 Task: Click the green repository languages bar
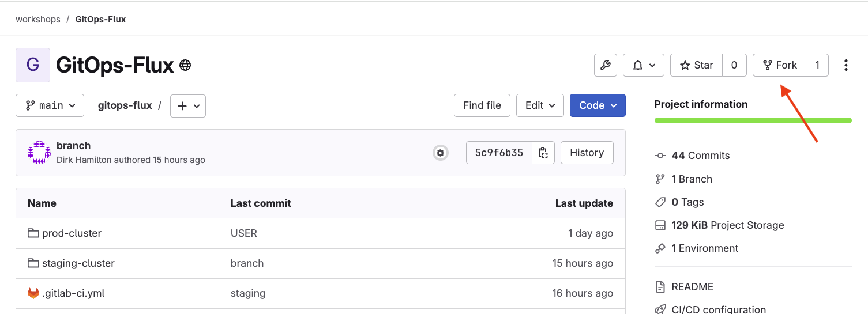pos(753,120)
